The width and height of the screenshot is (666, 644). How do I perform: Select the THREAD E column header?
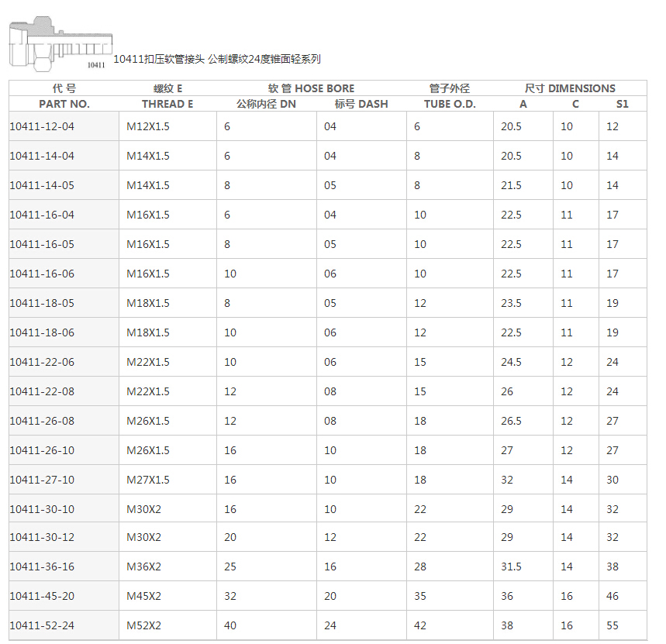(x=167, y=104)
